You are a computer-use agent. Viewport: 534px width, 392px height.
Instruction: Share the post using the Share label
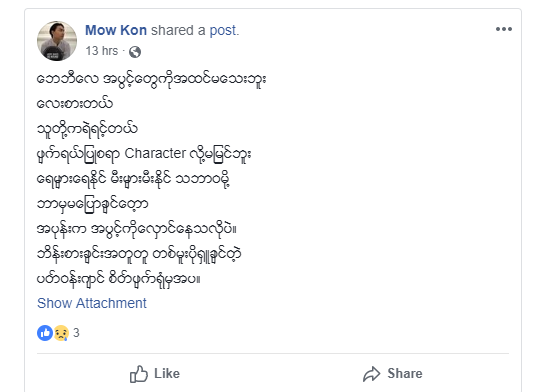405,374
